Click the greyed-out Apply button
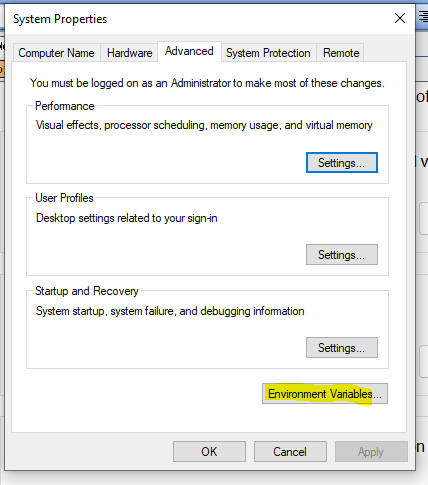428x485 pixels. point(371,452)
